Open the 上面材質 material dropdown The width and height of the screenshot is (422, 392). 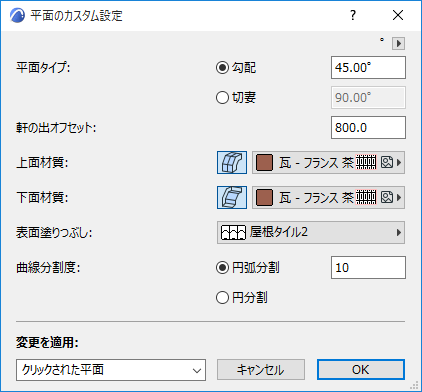(x=328, y=162)
